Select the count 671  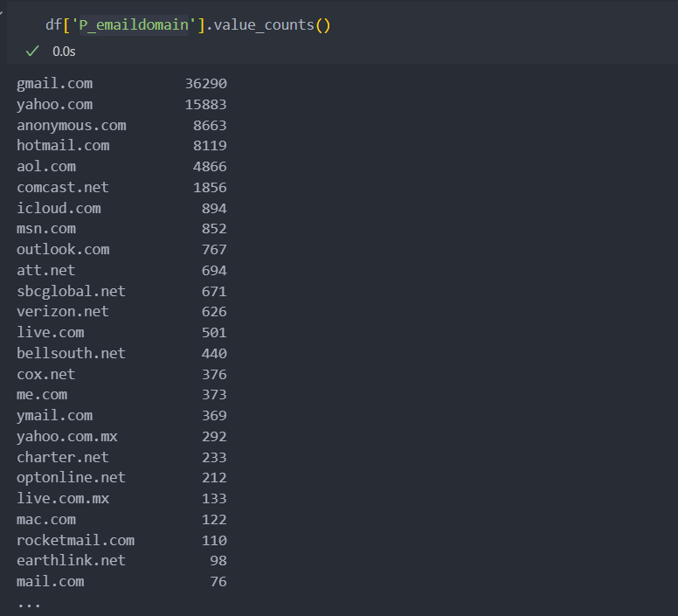coord(214,291)
